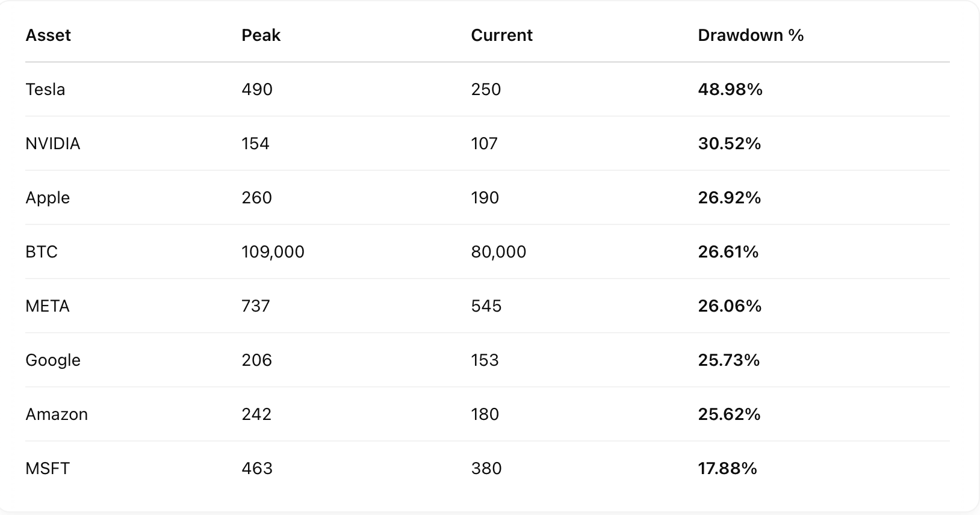The width and height of the screenshot is (980, 515).
Task: Click the Current column header
Action: click(502, 35)
